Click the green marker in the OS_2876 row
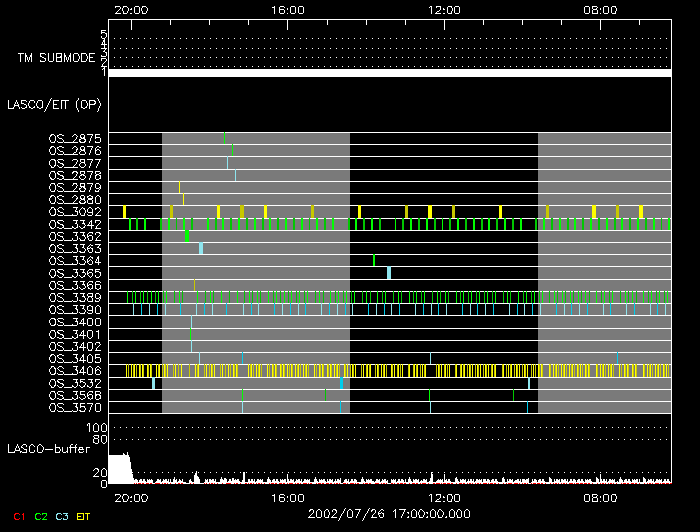Image resolution: width=700 pixels, height=532 pixels. tap(232, 150)
